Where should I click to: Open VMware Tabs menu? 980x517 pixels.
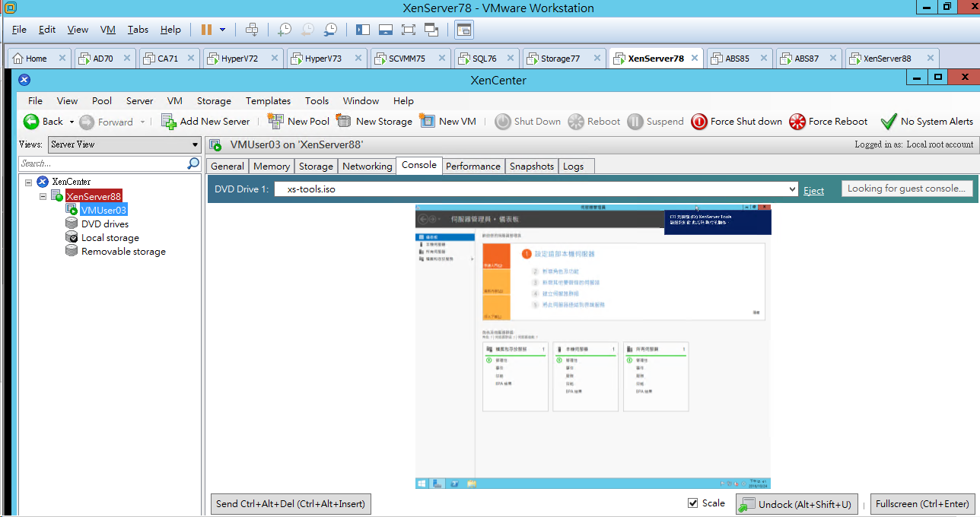tap(138, 30)
